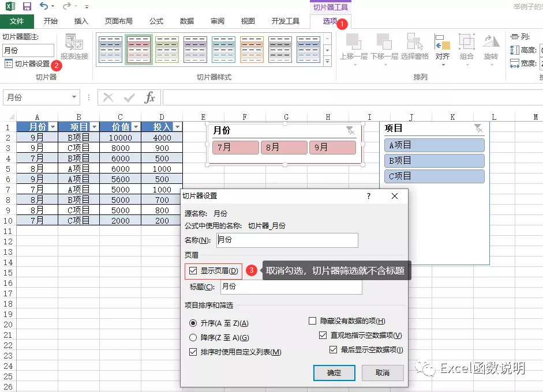Toggle 最后显示空数据项 checkbox

[x=333, y=350]
